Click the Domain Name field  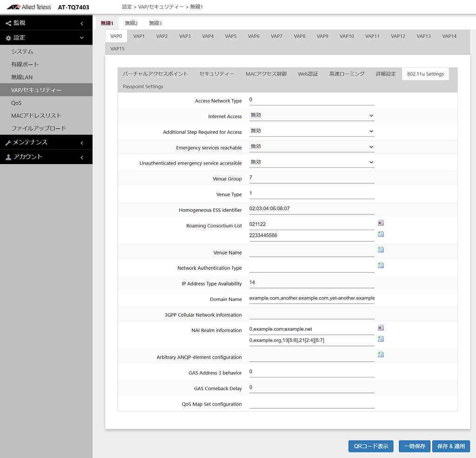click(312, 298)
